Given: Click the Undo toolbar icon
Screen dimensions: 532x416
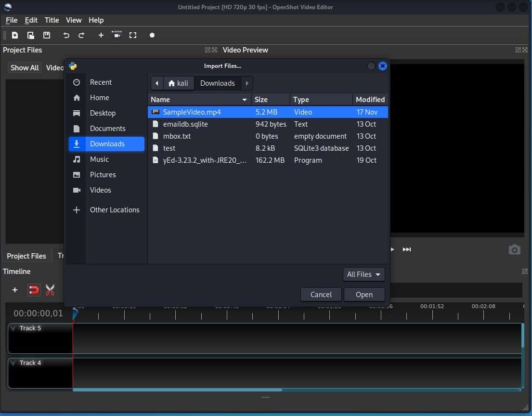Looking at the screenshot, I should coord(66,35).
